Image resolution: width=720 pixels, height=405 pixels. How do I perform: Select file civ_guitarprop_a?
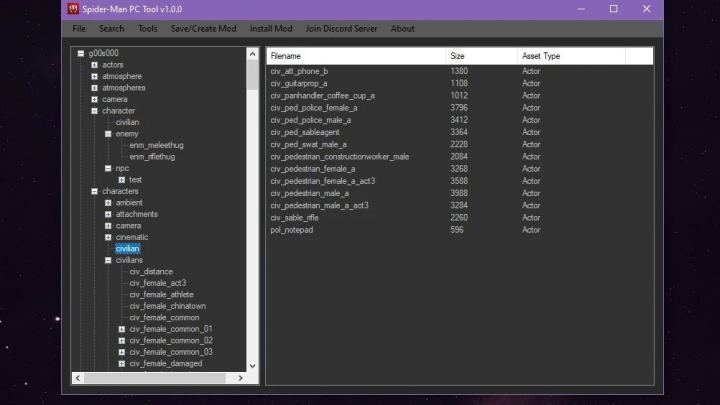tap(298, 83)
